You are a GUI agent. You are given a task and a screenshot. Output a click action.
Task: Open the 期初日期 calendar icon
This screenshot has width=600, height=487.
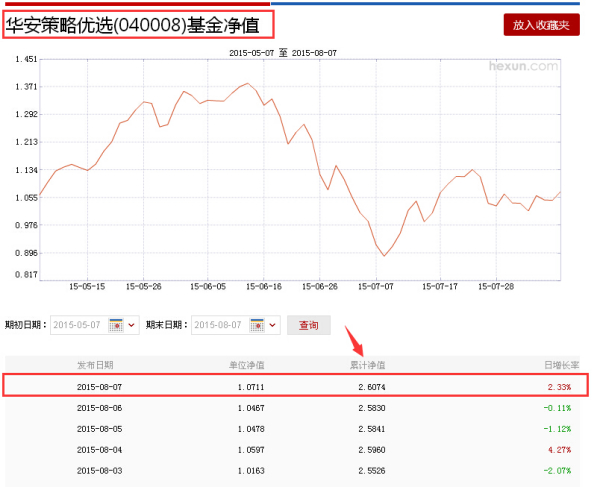[116, 325]
